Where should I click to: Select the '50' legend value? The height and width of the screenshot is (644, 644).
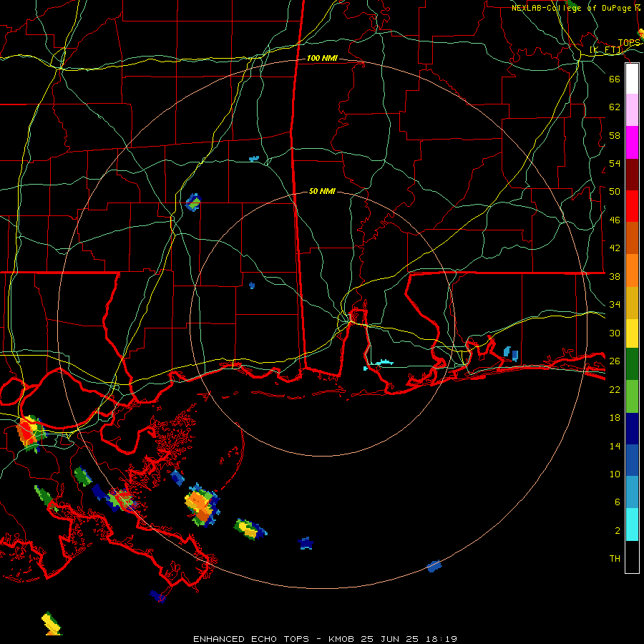pyautogui.click(x=615, y=191)
